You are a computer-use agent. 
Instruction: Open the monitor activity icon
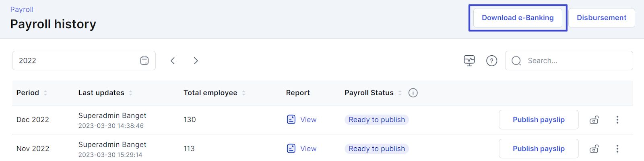point(469,61)
